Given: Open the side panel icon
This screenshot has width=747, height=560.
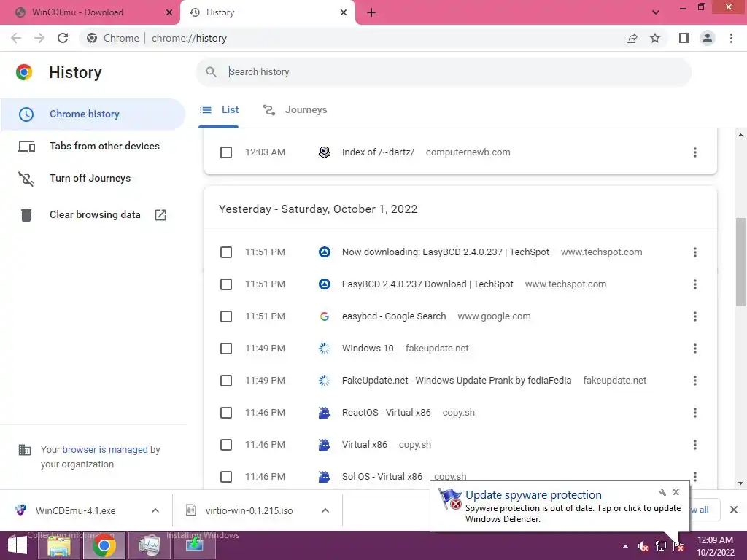Looking at the screenshot, I should point(684,38).
